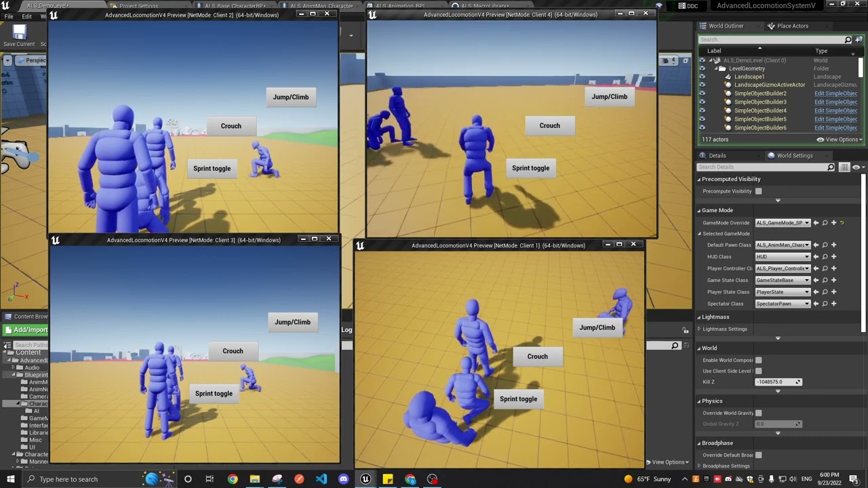868x488 pixels.
Task: Click Crouch button in Client 1 window
Action: pos(538,357)
